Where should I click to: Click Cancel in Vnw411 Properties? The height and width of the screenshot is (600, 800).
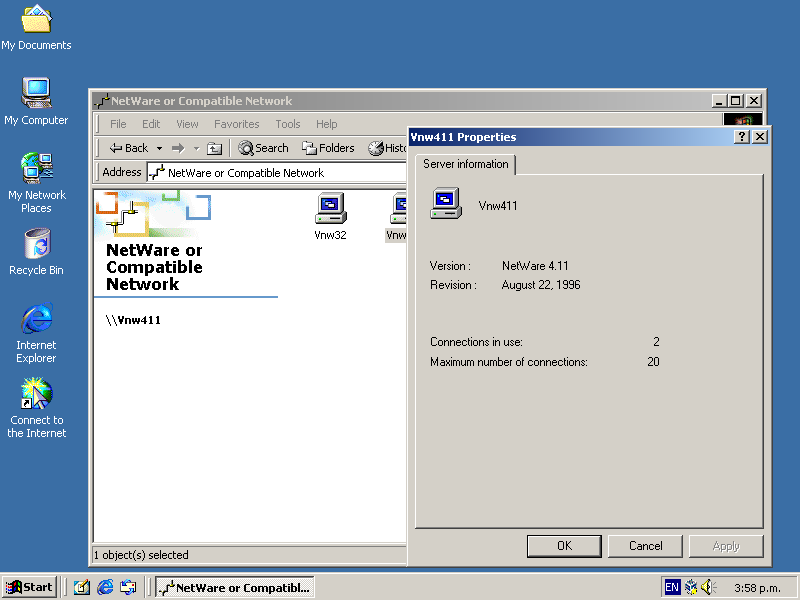click(645, 546)
